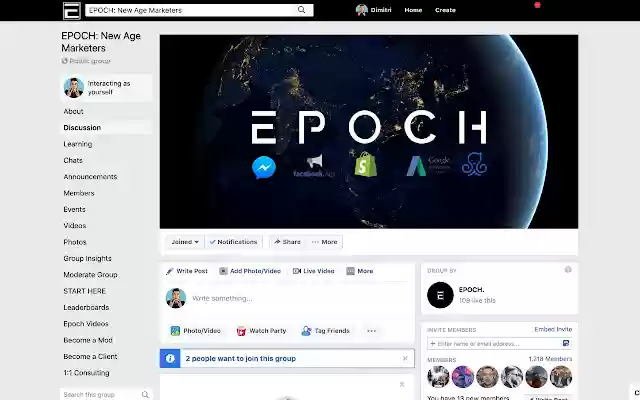Open Chats in sidebar
Viewport: 640px width, 400px height.
[73, 160]
